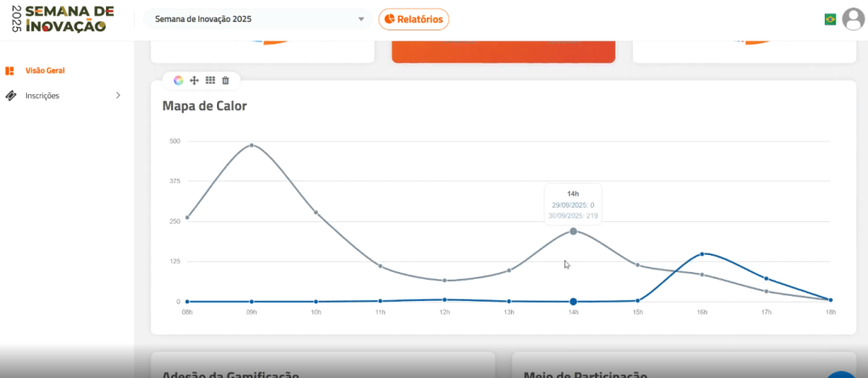Select Visão Geral in the sidebar
Image resolution: width=868 pixels, height=378 pixels.
tap(45, 71)
